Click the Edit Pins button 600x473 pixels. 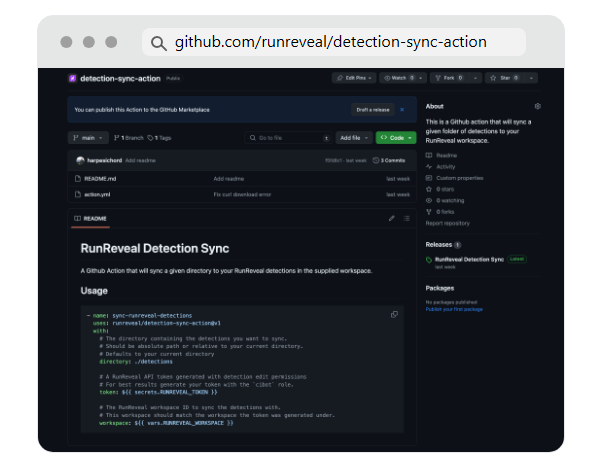tap(354, 78)
